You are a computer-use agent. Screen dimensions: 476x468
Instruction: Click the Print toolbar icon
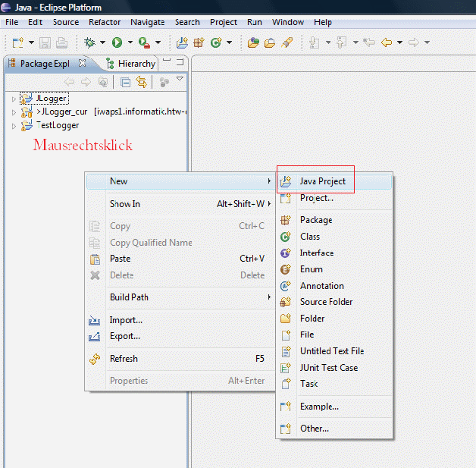pyautogui.click(x=61, y=42)
